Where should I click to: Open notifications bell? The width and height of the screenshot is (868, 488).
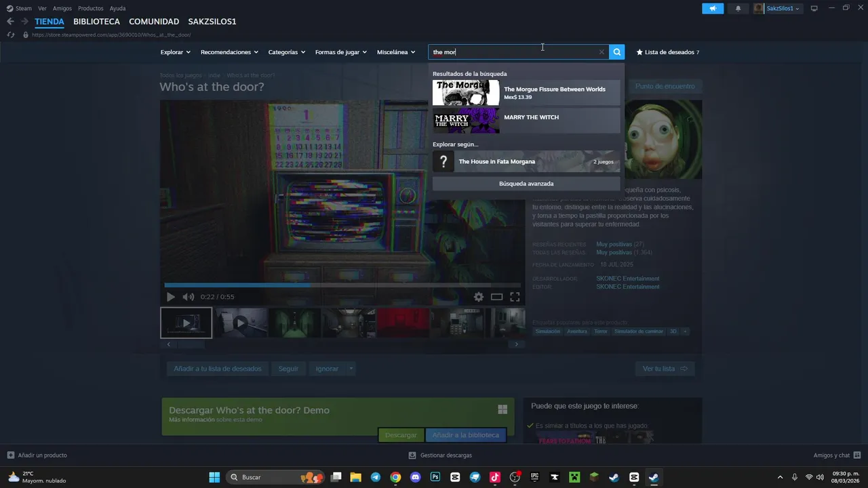738,8
